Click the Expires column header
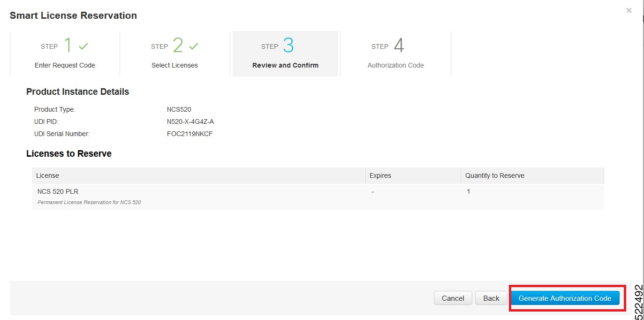 point(413,175)
